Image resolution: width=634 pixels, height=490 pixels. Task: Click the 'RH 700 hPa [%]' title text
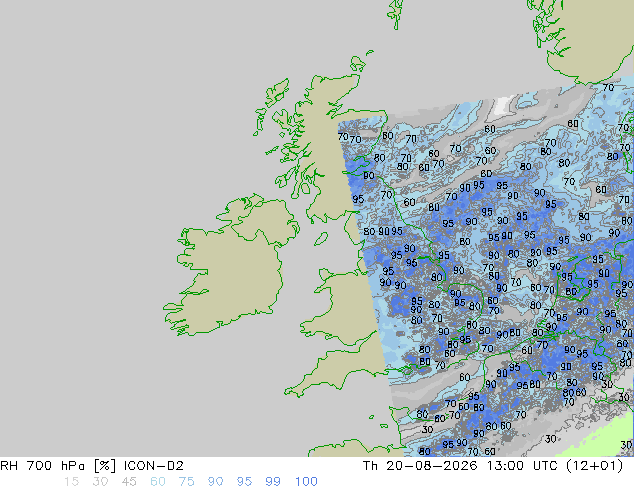tap(58, 466)
